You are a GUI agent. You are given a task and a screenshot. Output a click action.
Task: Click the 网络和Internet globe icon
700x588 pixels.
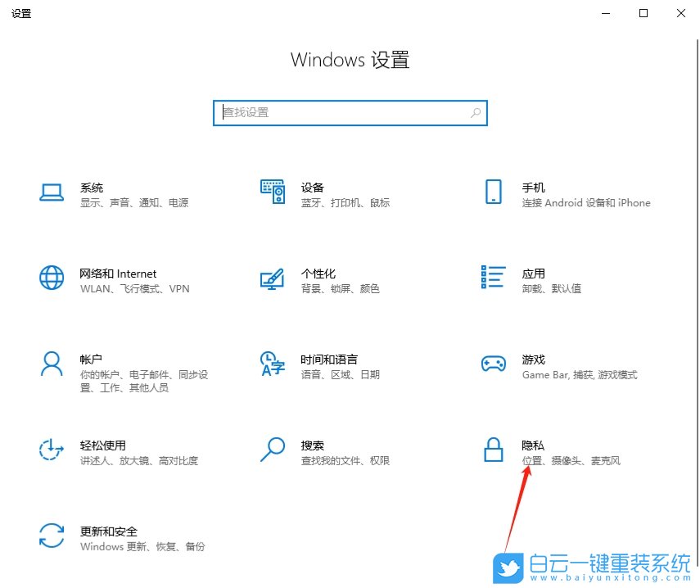52,277
